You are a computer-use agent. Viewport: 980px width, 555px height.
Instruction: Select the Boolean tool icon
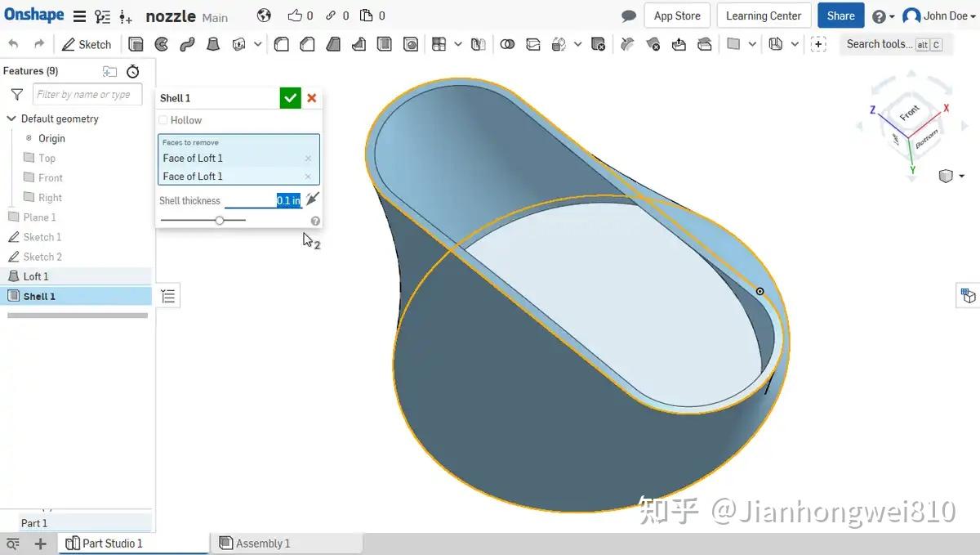point(507,44)
